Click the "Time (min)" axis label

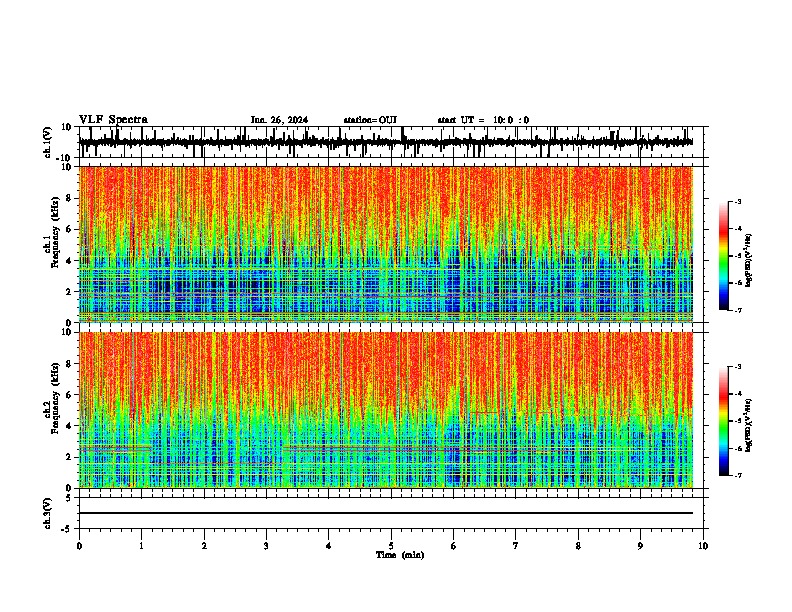(x=400, y=555)
